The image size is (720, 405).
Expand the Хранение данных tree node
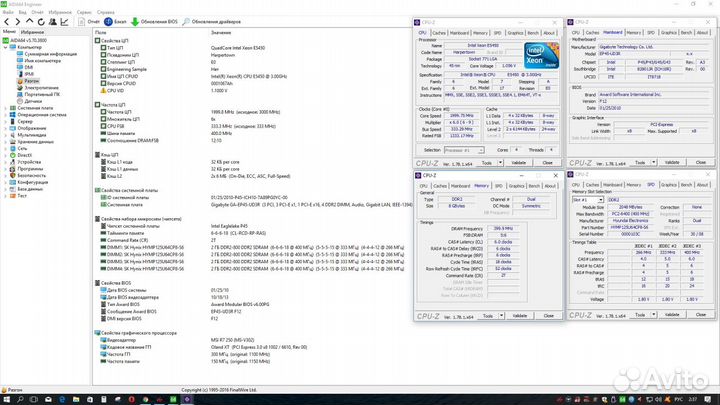point(6,142)
